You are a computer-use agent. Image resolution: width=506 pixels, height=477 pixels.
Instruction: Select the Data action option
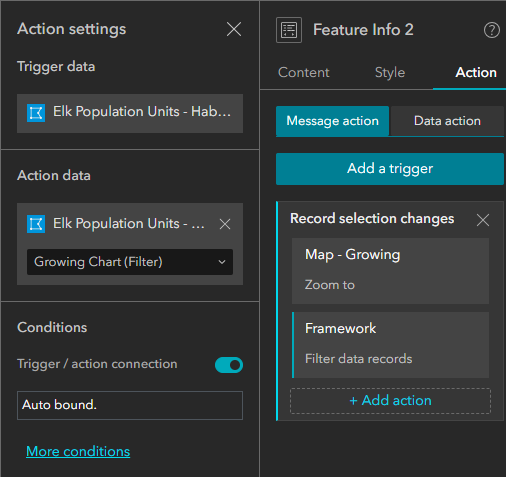pos(447,121)
